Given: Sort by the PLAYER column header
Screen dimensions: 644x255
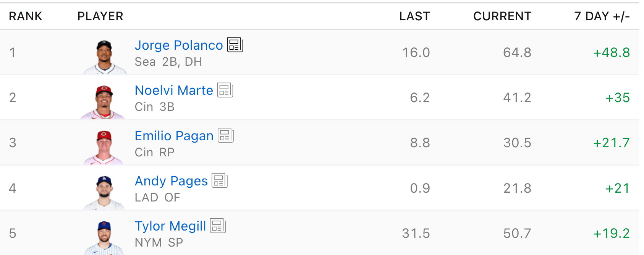Looking at the screenshot, I should point(100,16).
